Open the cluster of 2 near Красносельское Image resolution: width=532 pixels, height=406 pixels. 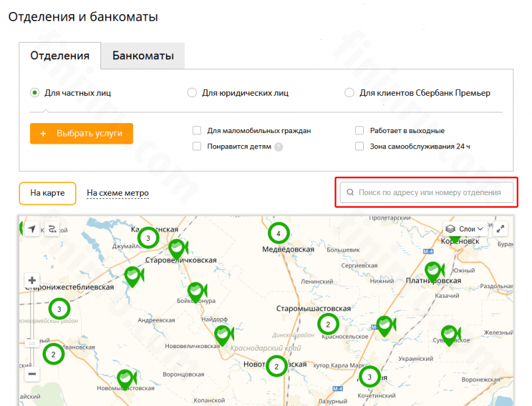pyautogui.click(x=328, y=324)
